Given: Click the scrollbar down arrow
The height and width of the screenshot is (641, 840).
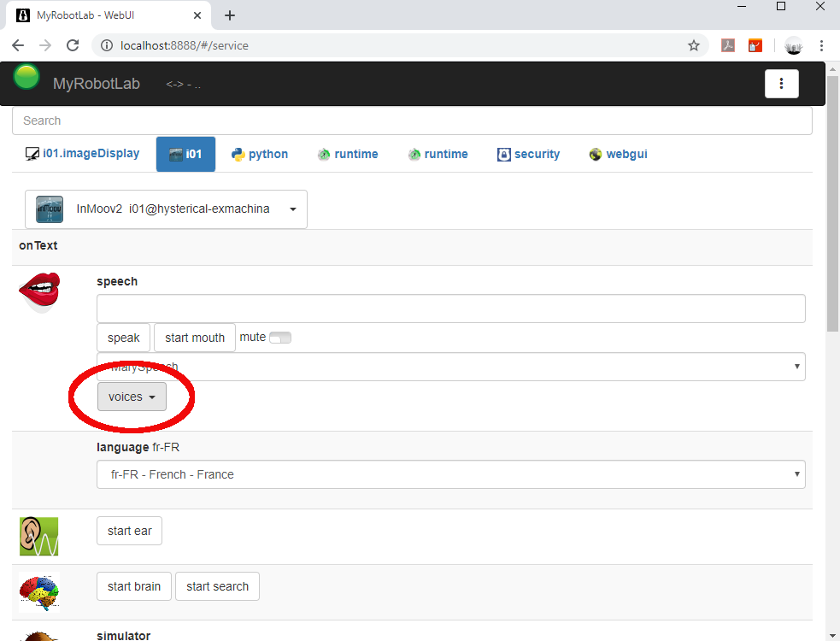Looking at the screenshot, I should pyautogui.click(x=832, y=635).
